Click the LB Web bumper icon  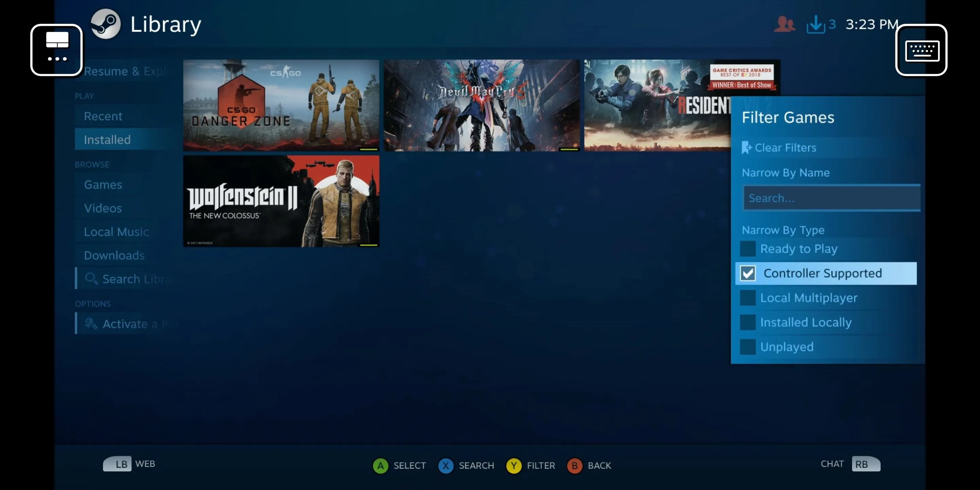tap(117, 464)
